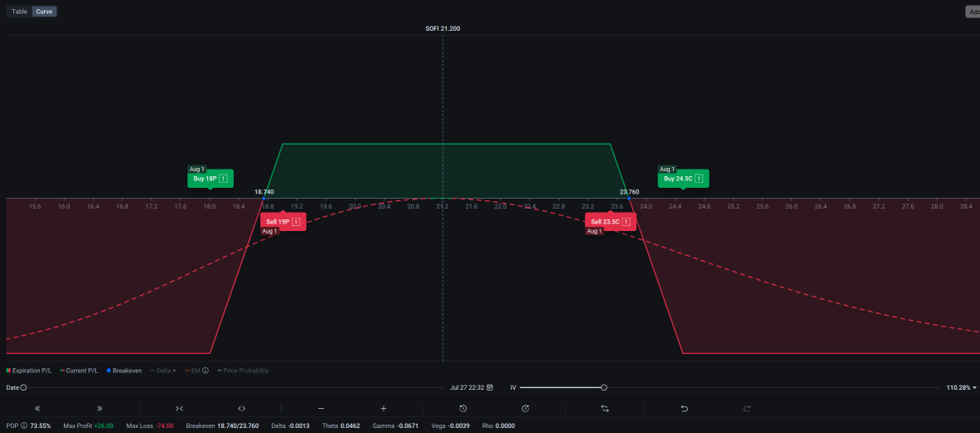980x433 pixels.
Task: Select the Buy 18P leg tag
Action: (x=210, y=179)
